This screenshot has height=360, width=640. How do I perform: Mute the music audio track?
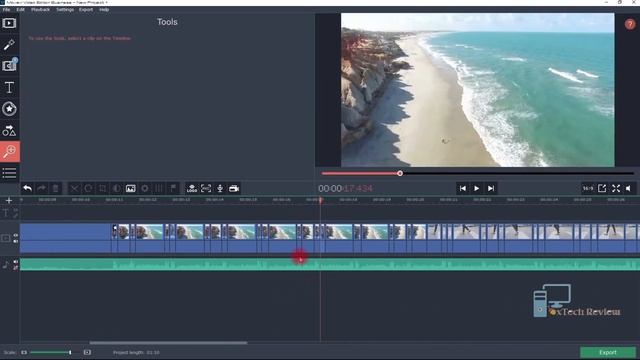pyautogui.click(x=16, y=262)
